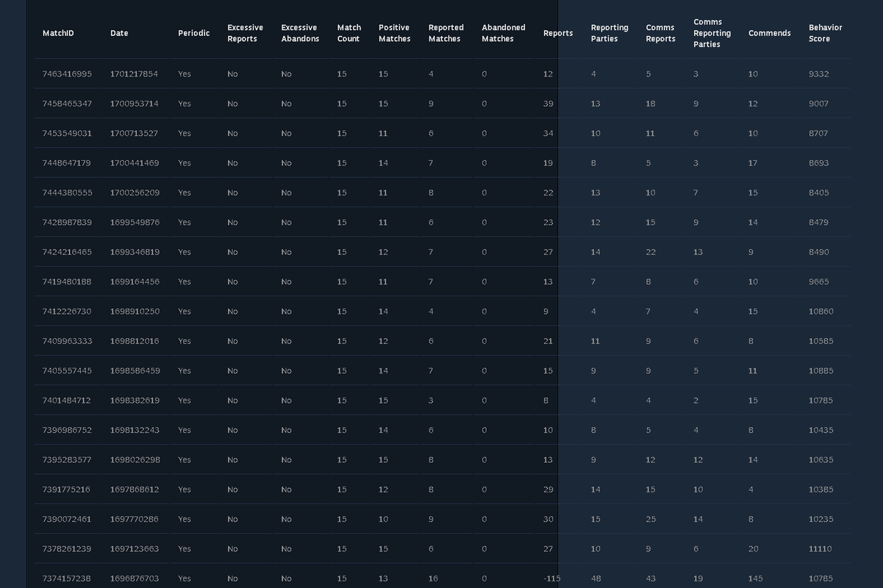Viewport: 883px width, 588px height.
Task: Click date value 1698586459
Action: coord(135,371)
